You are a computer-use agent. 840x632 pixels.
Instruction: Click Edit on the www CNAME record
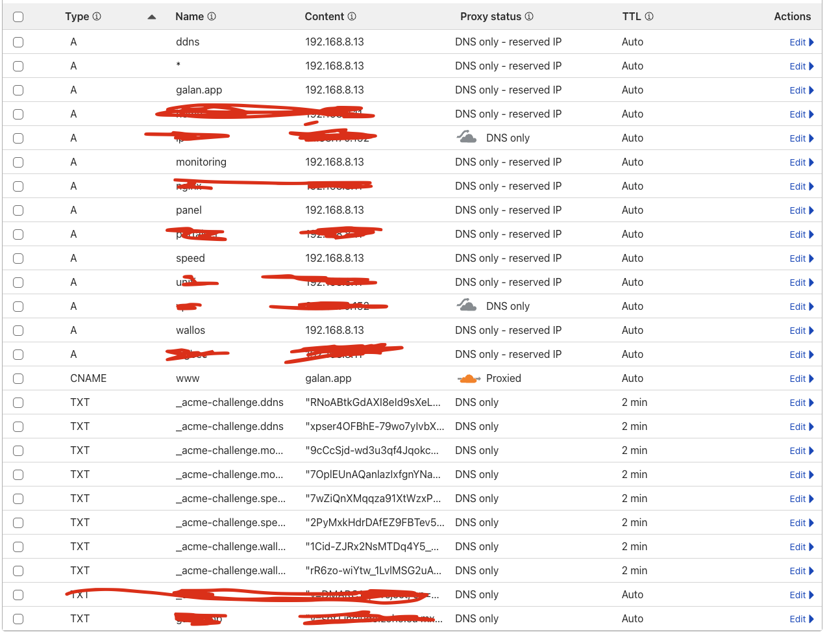pos(798,379)
